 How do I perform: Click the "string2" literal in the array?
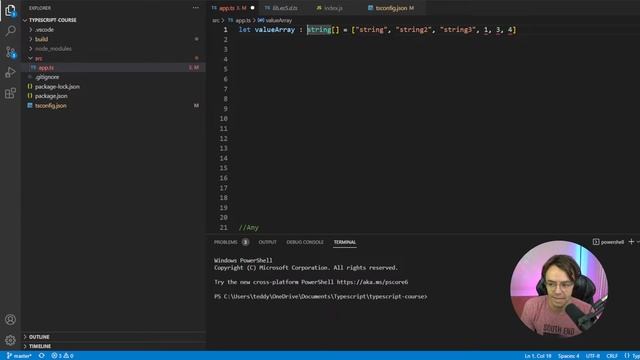(413, 30)
